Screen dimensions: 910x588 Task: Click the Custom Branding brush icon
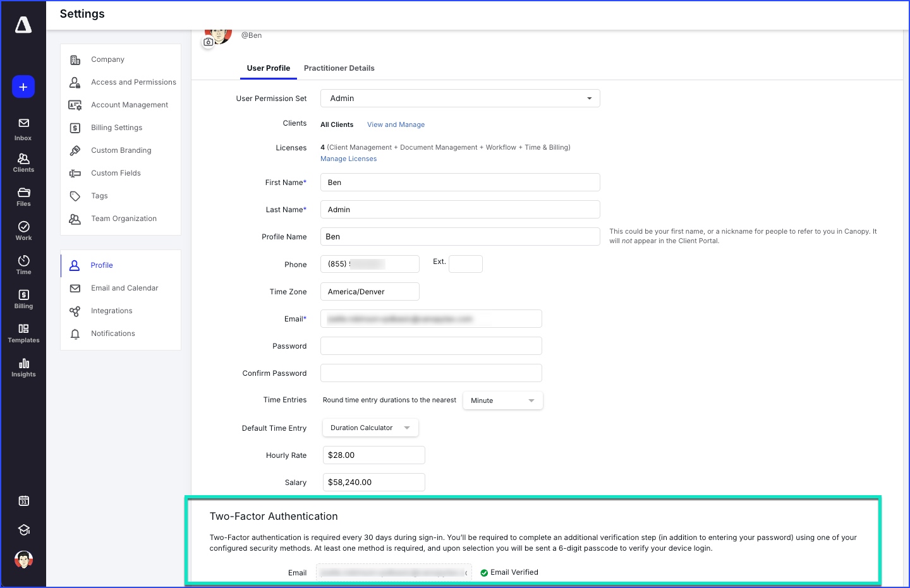tap(75, 151)
